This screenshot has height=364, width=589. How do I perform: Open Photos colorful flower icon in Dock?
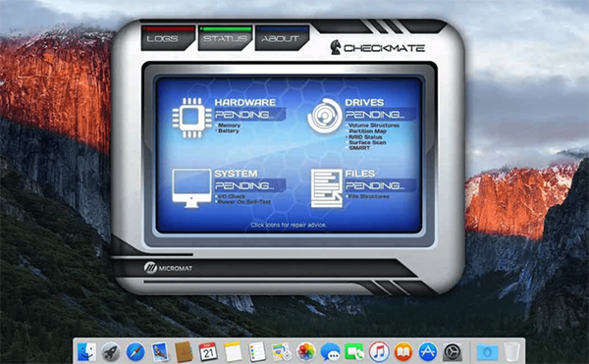306,352
